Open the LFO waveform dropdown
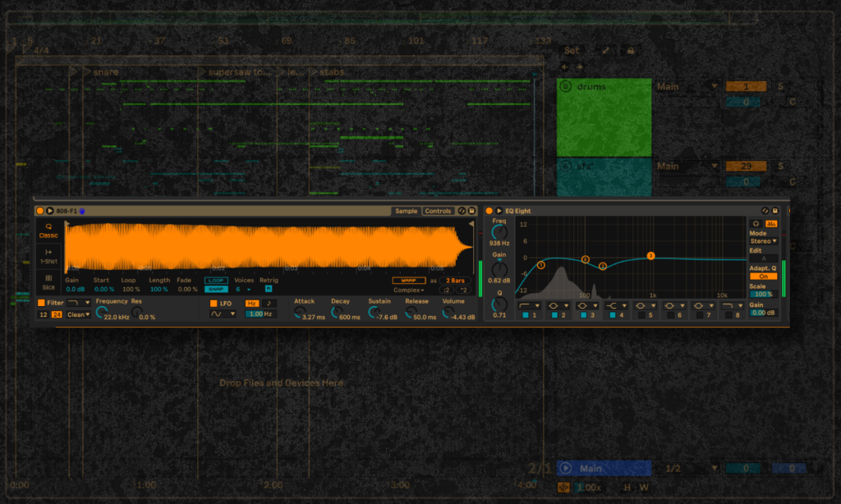The width and height of the screenshot is (841, 504). 223,314
